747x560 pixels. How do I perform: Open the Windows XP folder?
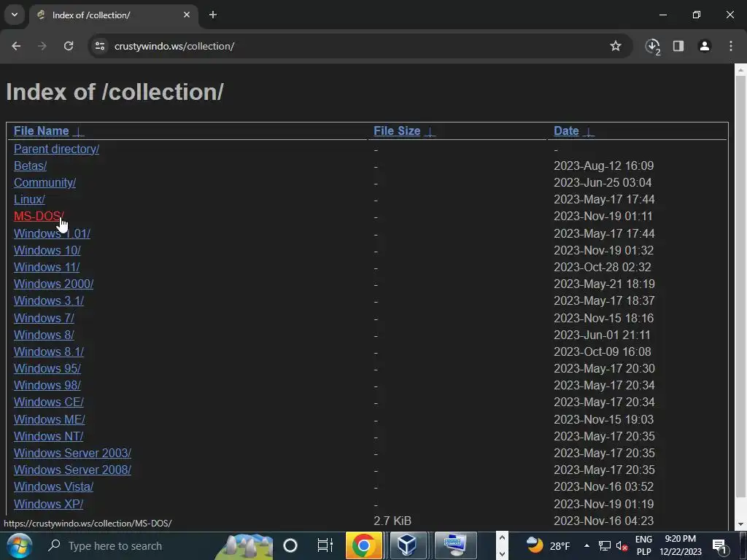49,504
